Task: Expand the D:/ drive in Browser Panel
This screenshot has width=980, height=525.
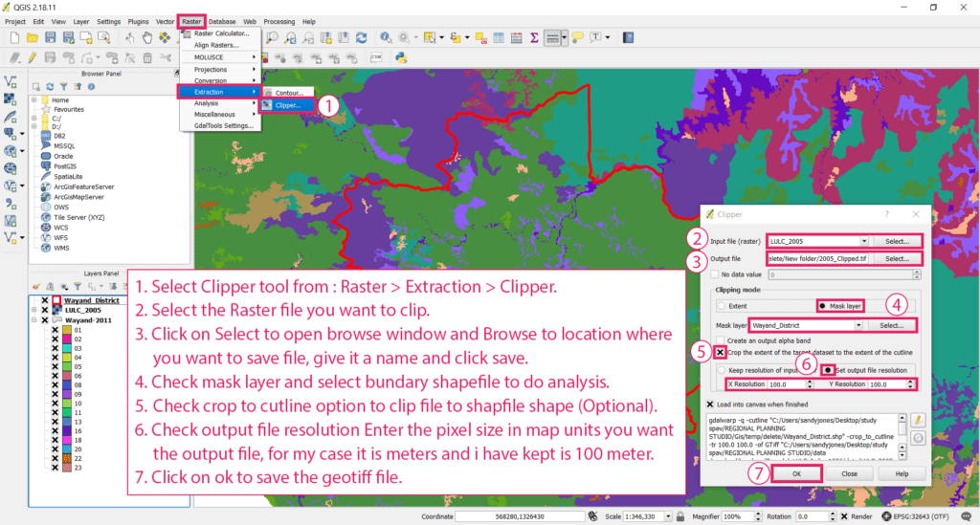Action: (x=34, y=126)
